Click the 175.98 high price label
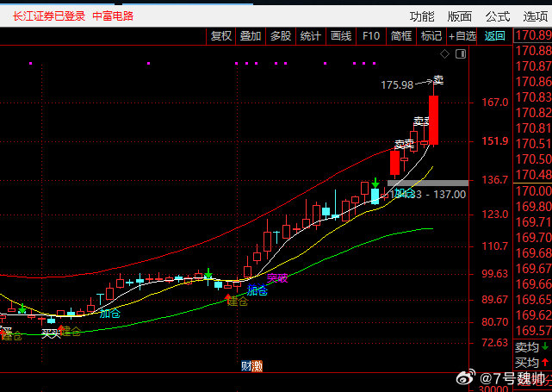552x392 pixels. tap(397, 85)
